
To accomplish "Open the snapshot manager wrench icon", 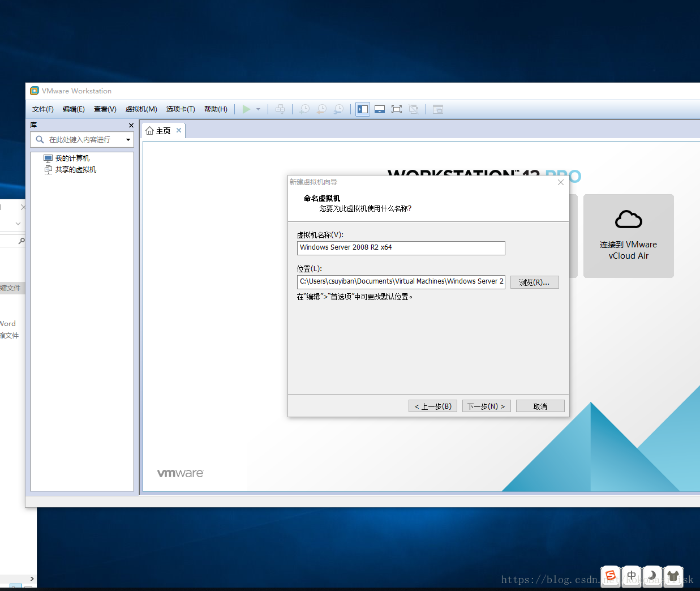I will click(338, 109).
